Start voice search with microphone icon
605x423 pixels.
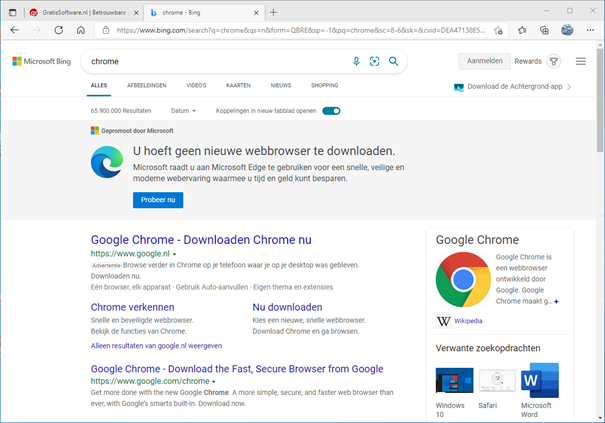click(x=356, y=61)
